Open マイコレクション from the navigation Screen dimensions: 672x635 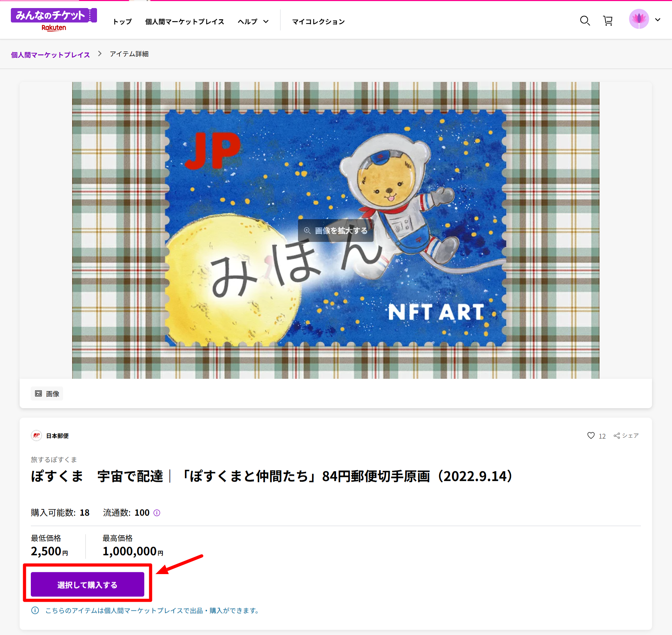[x=318, y=21]
